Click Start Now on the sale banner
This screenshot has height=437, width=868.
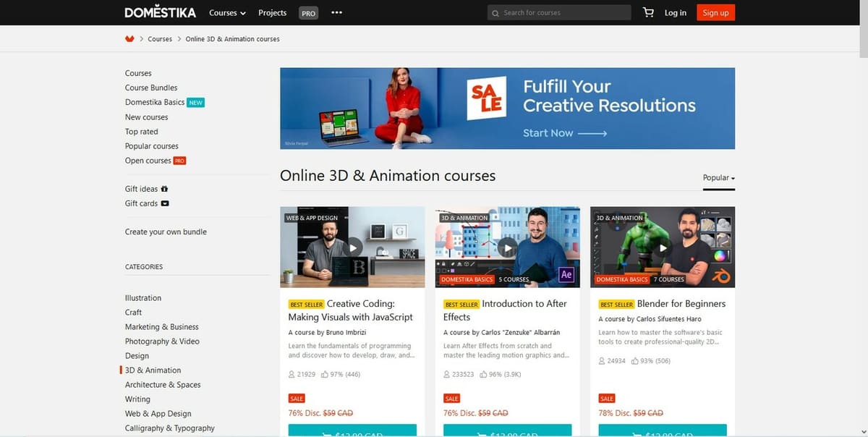(x=565, y=133)
